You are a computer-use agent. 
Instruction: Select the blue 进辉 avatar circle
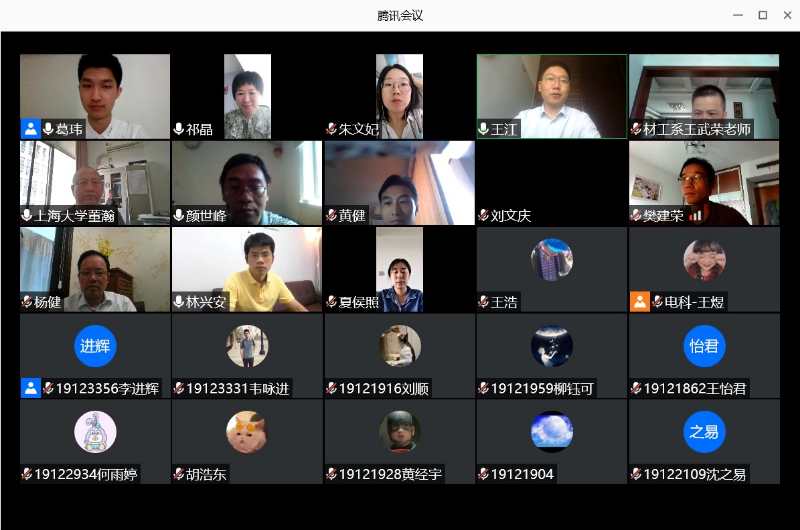[95, 346]
